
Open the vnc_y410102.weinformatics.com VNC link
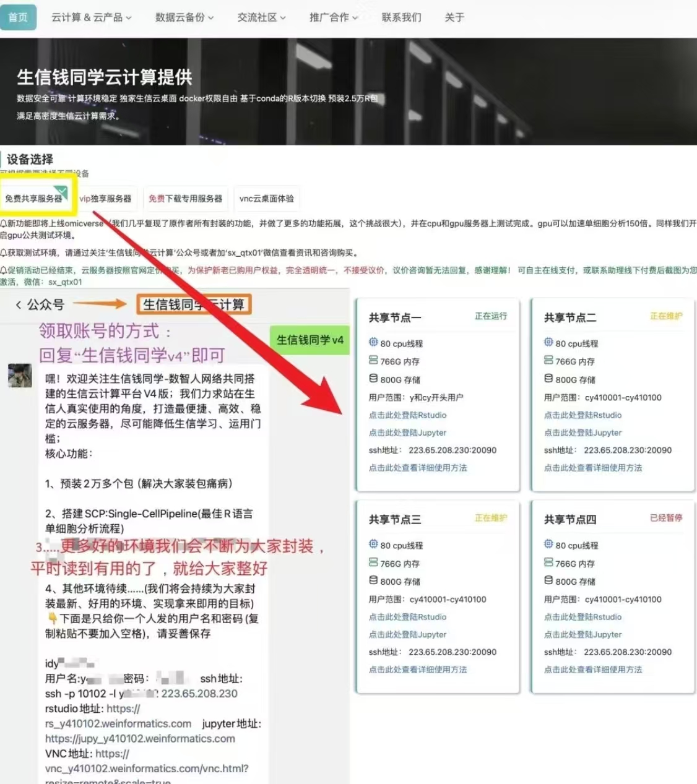coord(147,769)
